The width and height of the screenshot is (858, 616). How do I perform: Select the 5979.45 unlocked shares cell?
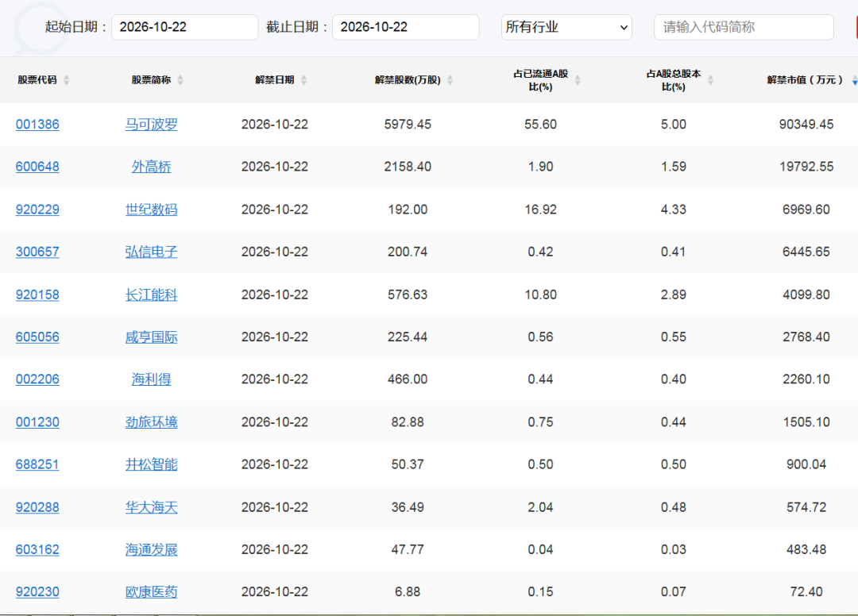click(408, 125)
